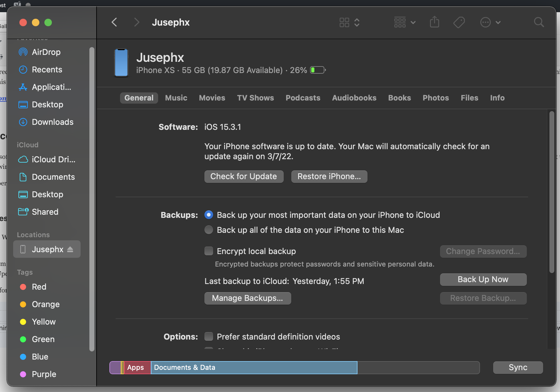The image size is (560, 392).
Task: Check Prefer standard definition videos
Action: pyautogui.click(x=209, y=337)
